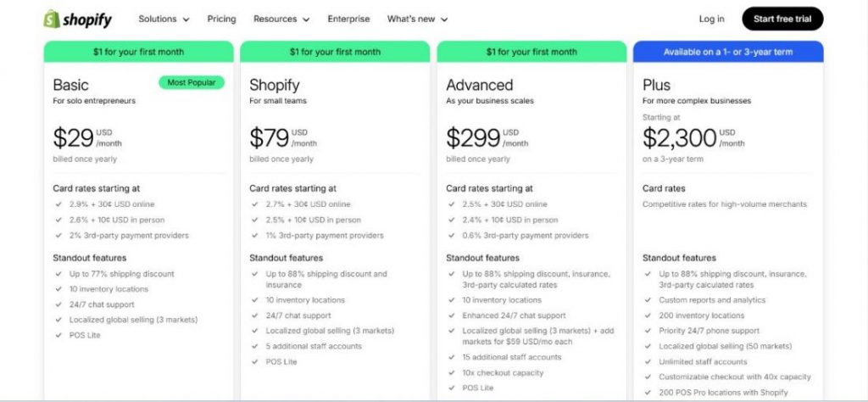Click the Start free trial button
The width and height of the screenshot is (868, 402).
point(782,19)
